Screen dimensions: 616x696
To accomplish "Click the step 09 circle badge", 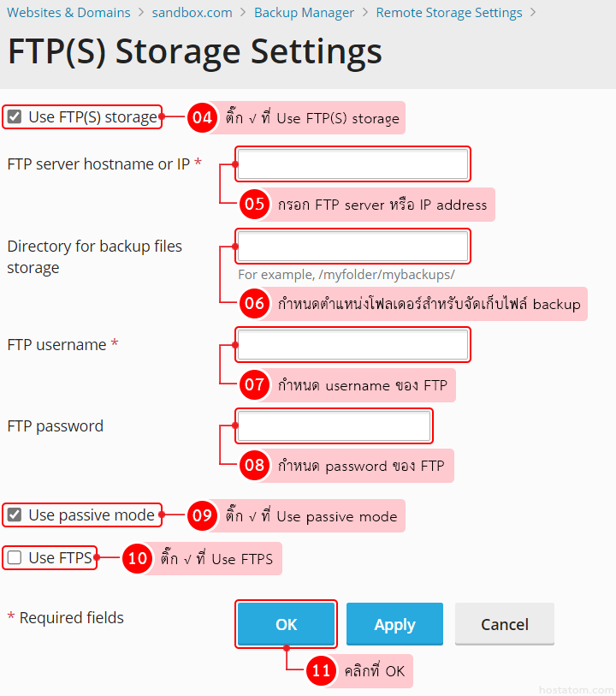I will tap(202, 515).
